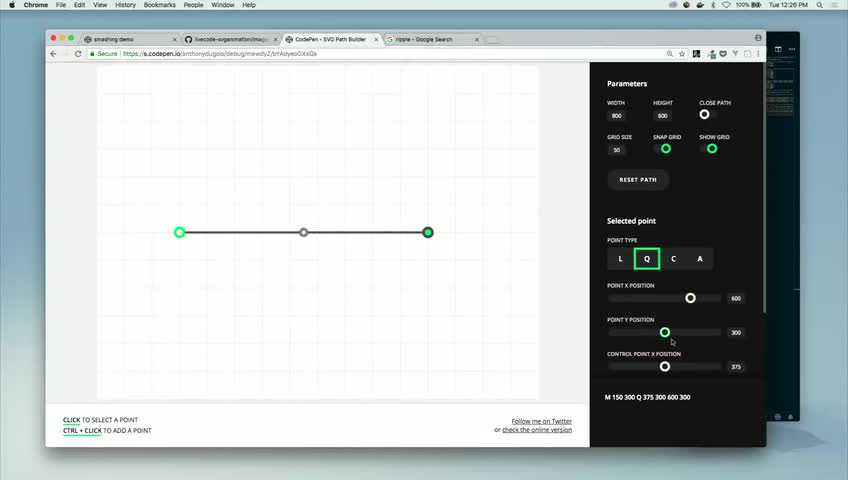Open the People menu

pos(193,5)
